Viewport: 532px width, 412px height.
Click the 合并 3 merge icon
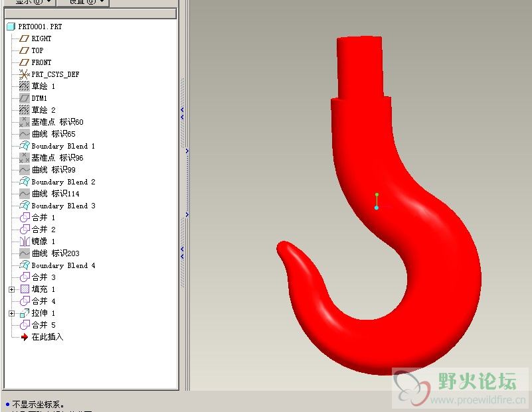tap(25, 277)
